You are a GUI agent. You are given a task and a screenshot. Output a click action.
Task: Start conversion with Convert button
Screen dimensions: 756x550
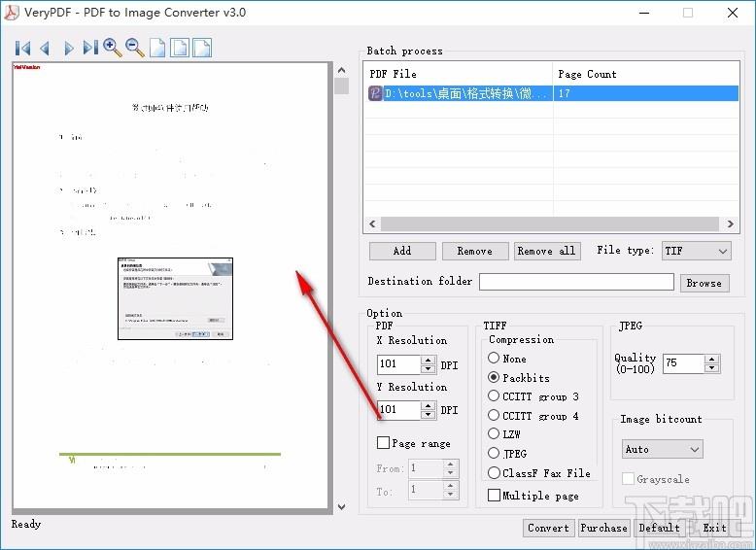pyautogui.click(x=548, y=528)
